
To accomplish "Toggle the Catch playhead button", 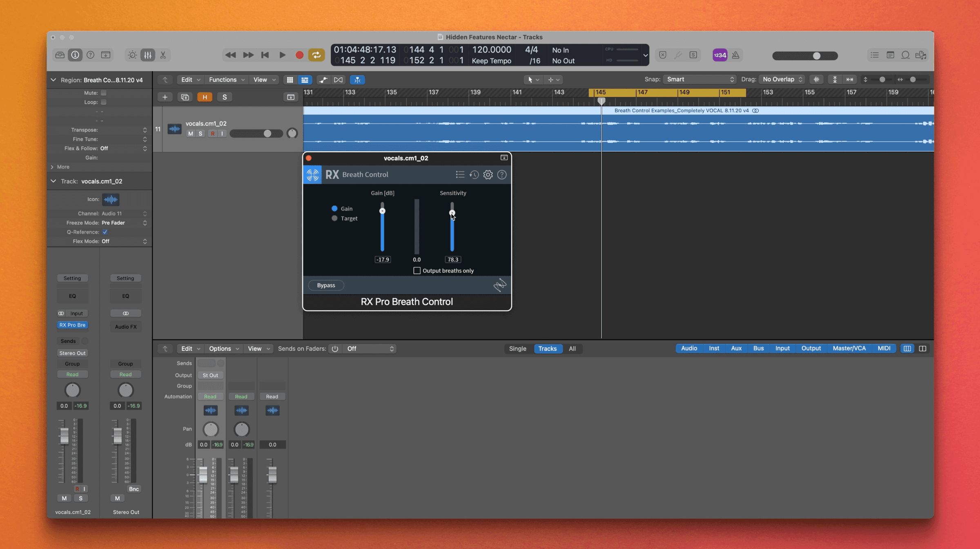I will tap(357, 80).
